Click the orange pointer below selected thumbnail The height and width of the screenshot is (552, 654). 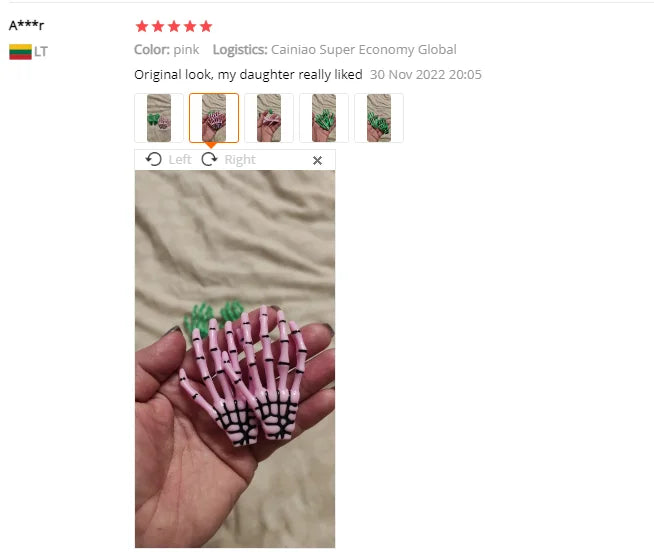coord(211,145)
